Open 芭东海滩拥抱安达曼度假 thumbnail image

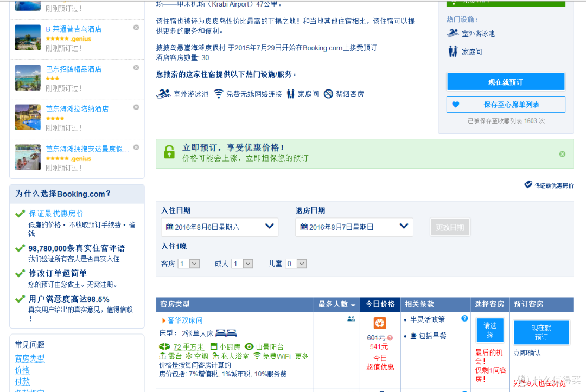coord(28,157)
